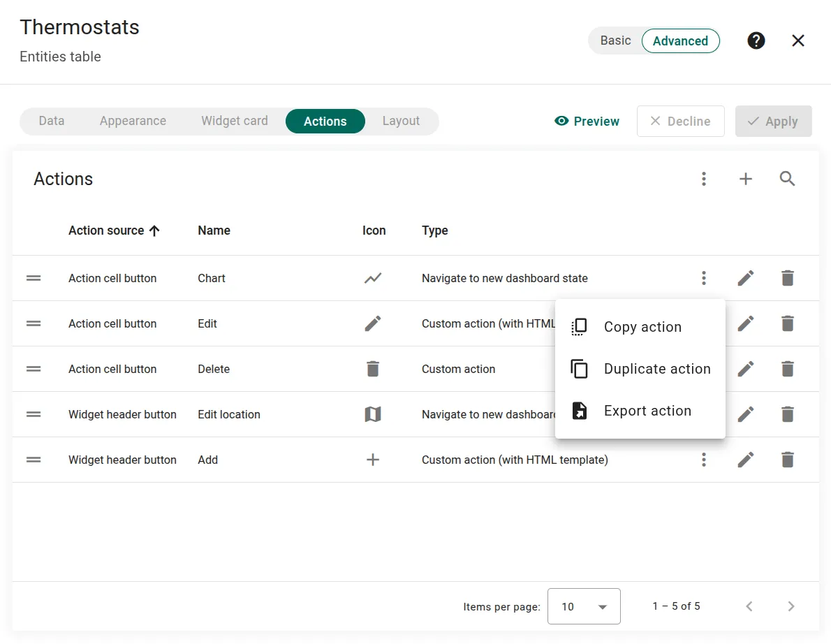Toggle the Preview eye button
The width and height of the screenshot is (831, 644).
pos(586,122)
